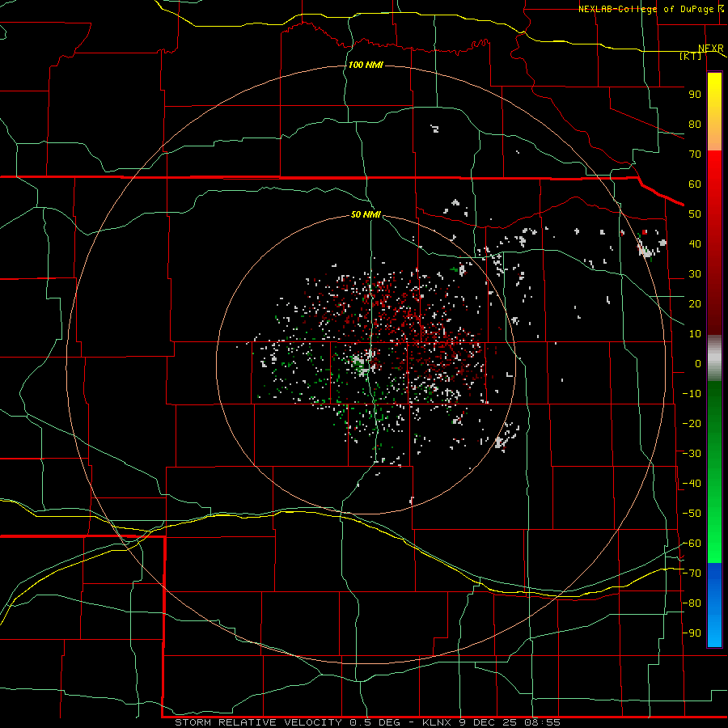
Task: Click the -70 scale value
Action: click(692, 574)
